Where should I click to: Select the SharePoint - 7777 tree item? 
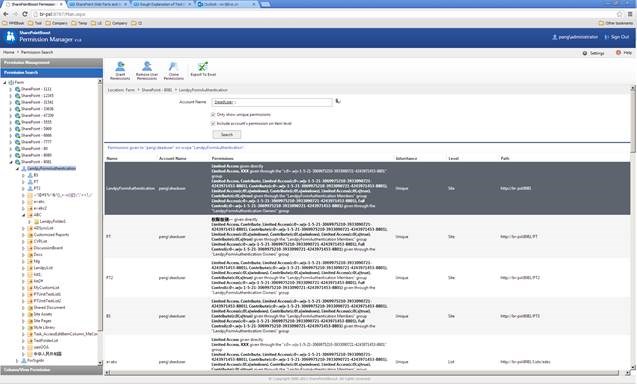37,142
